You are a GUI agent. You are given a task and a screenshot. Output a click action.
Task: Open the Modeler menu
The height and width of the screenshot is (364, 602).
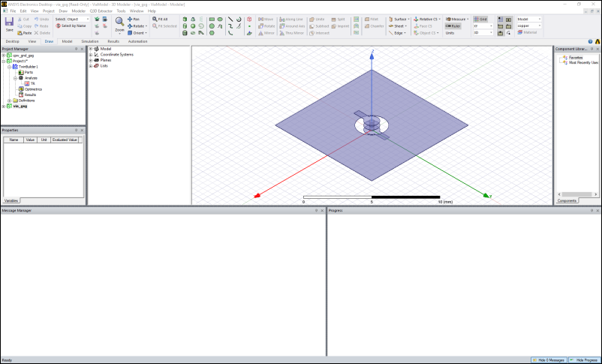point(78,11)
